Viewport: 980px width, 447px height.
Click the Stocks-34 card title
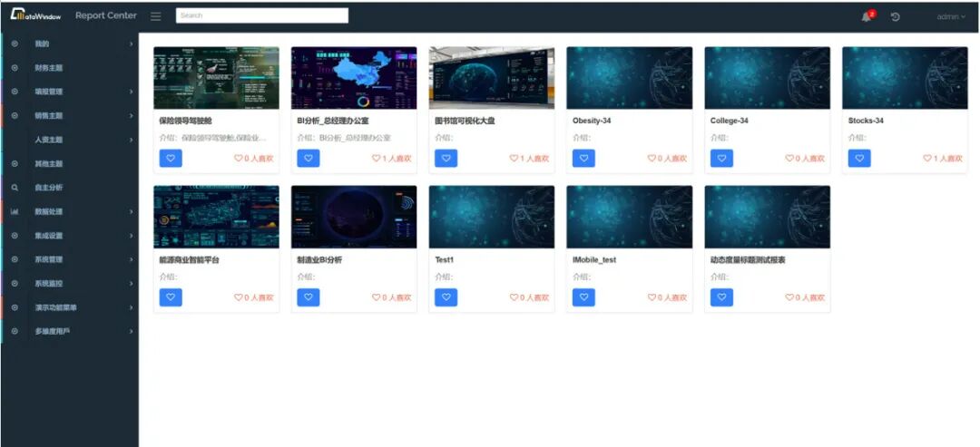click(866, 121)
